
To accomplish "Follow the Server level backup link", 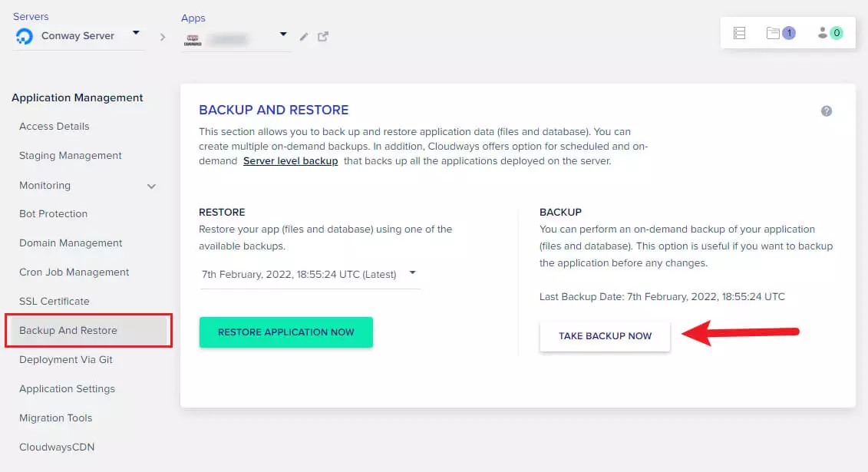I will click(291, 161).
